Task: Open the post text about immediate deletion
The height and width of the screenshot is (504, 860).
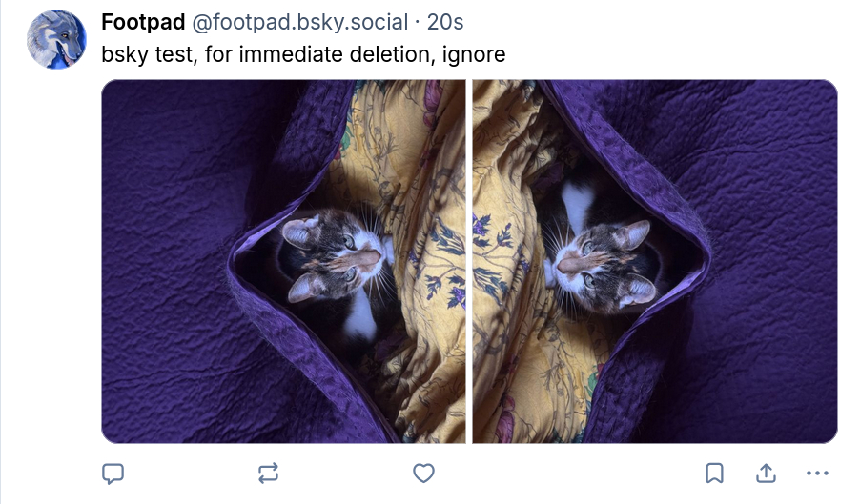Action: coord(303,54)
